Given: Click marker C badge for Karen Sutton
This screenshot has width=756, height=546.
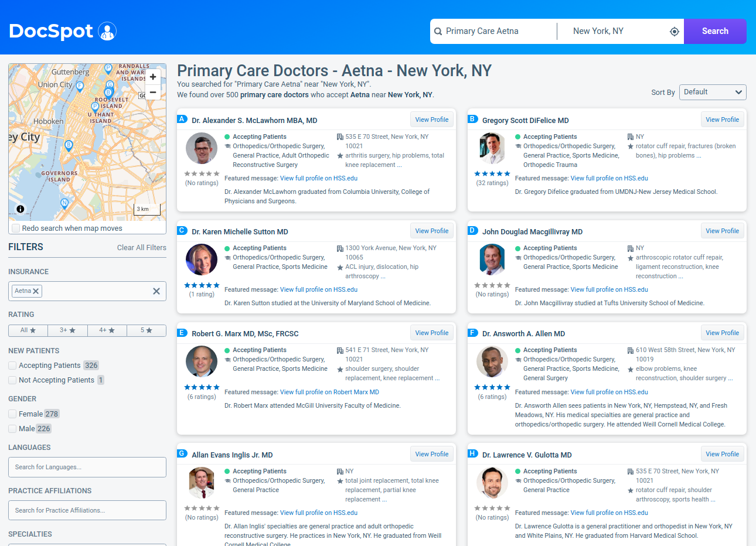Looking at the screenshot, I should coord(182,230).
